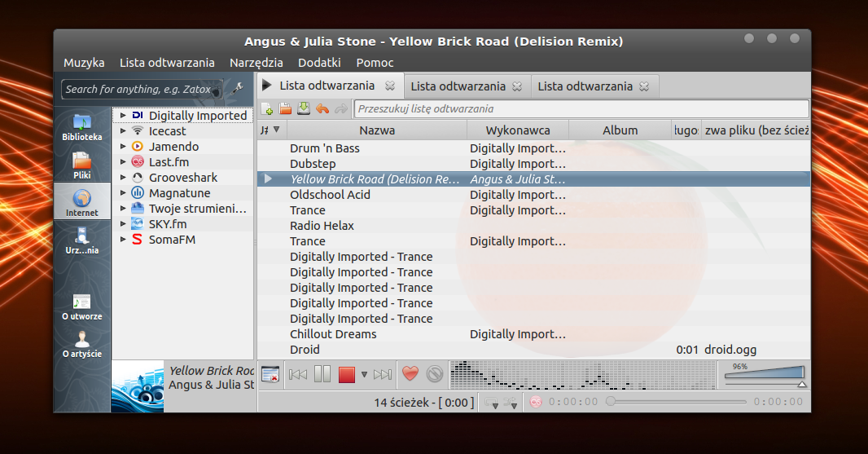Image resolution: width=868 pixels, height=454 pixels.
Task: Expand the Jamendo tree node
Action: coord(124,147)
